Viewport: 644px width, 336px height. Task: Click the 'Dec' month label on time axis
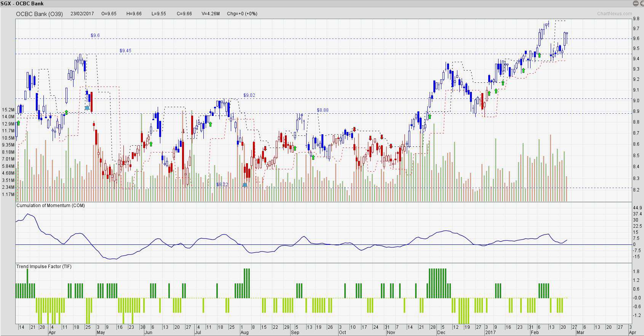tap(441, 333)
